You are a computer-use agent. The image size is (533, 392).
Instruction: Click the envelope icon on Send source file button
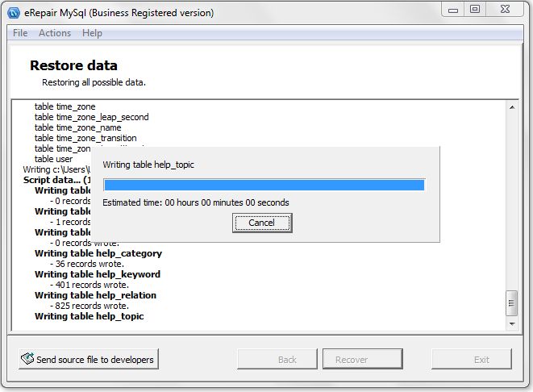pos(27,358)
